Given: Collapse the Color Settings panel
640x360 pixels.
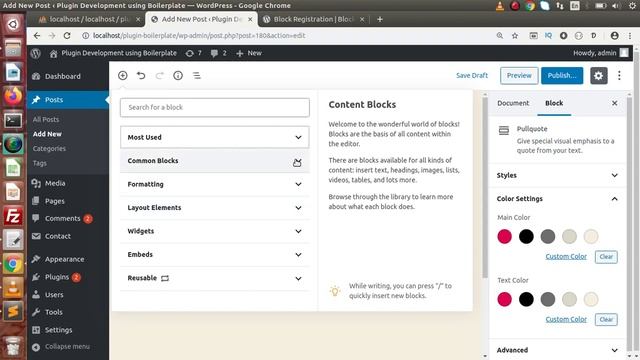Looking at the screenshot, I should tap(557, 199).
